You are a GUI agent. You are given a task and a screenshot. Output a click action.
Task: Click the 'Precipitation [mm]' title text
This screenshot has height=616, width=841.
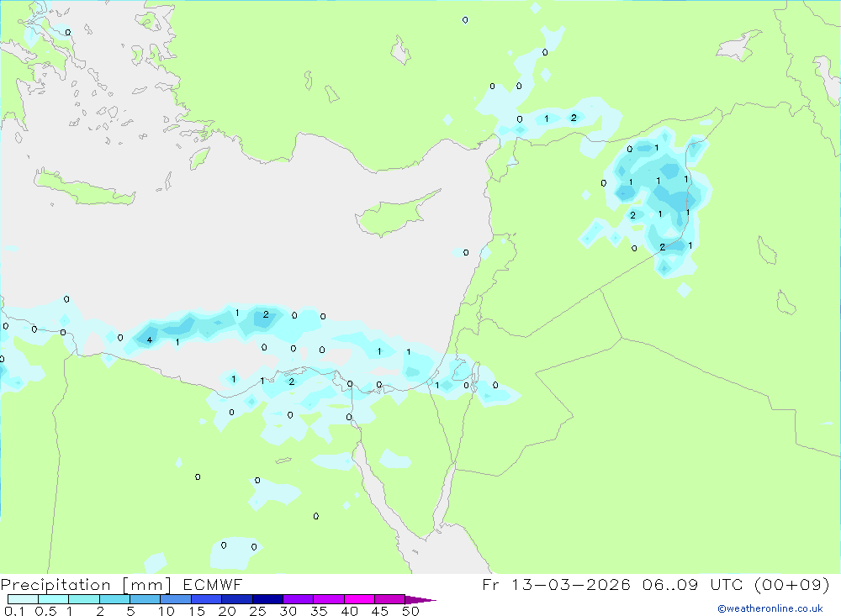pos(86,585)
